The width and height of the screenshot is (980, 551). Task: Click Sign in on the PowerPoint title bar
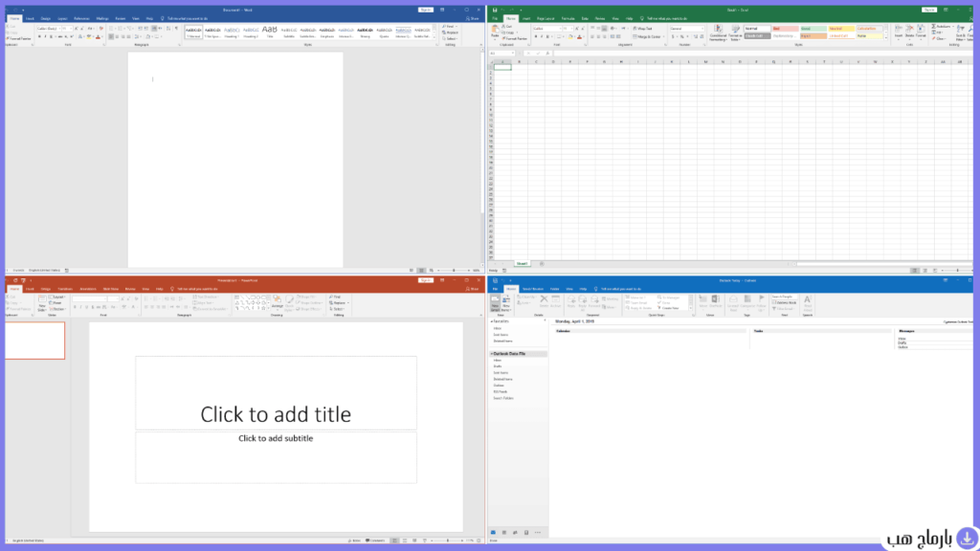tap(426, 280)
